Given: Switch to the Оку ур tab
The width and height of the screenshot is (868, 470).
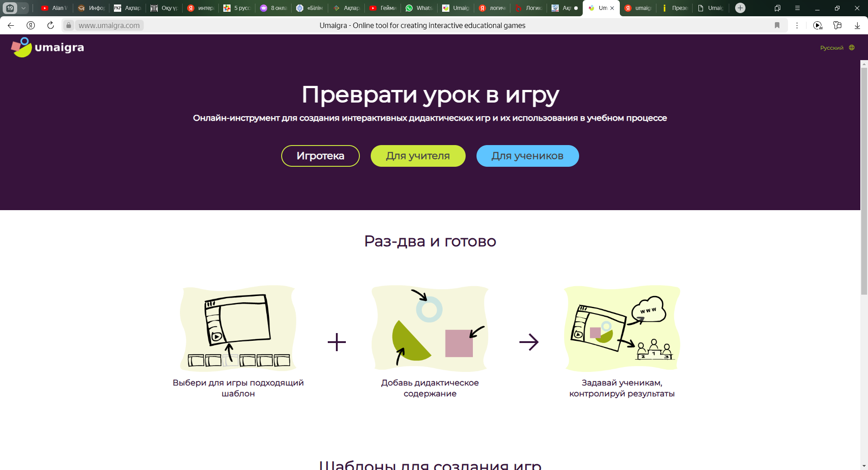Looking at the screenshot, I should (x=165, y=8).
